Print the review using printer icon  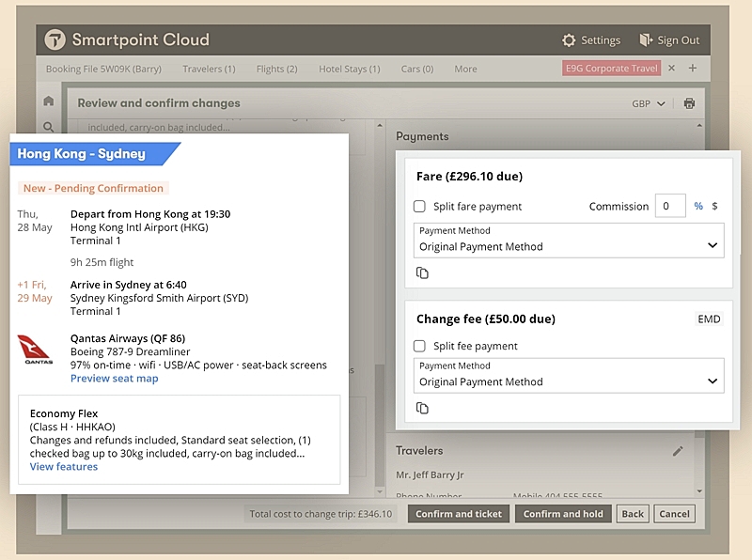click(x=689, y=103)
